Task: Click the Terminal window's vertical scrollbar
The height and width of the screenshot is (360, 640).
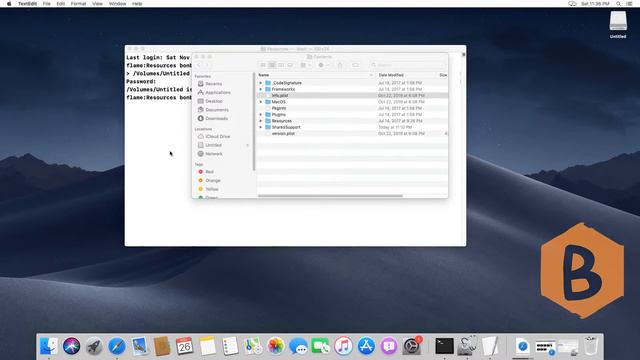Action: tap(463, 149)
